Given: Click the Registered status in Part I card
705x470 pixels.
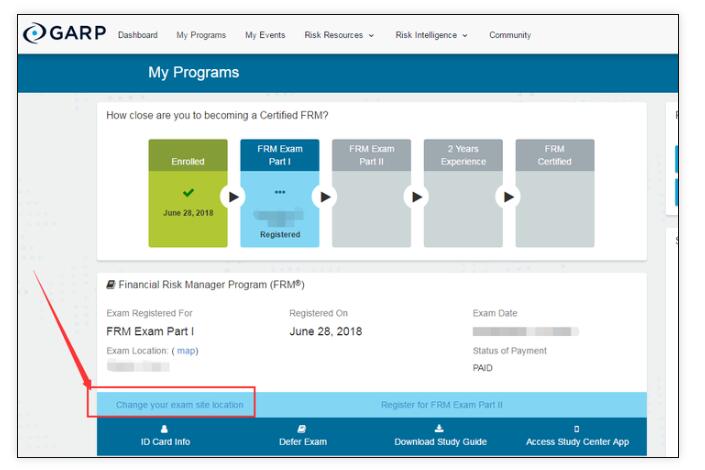Looking at the screenshot, I should click(x=280, y=234).
